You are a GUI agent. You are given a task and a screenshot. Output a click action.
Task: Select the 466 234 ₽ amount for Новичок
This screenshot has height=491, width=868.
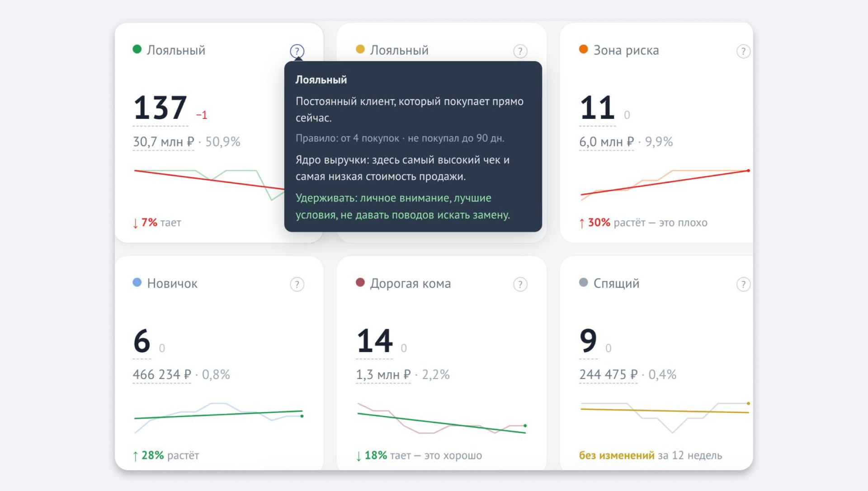pos(162,374)
